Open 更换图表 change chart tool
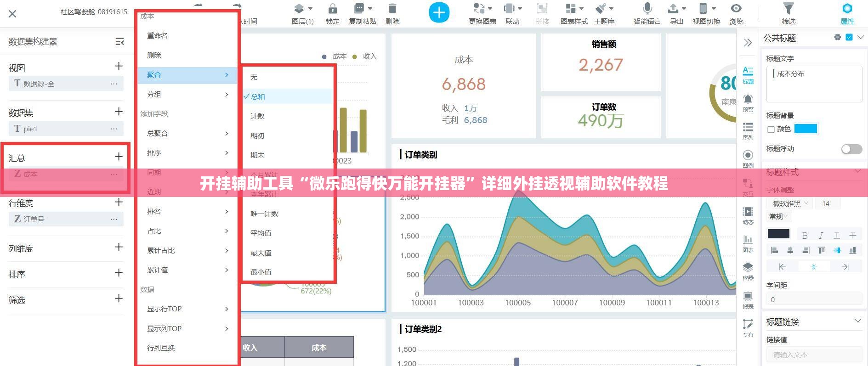This screenshot has width=868, height=366. pyautogui.click(x=482, y=14)
